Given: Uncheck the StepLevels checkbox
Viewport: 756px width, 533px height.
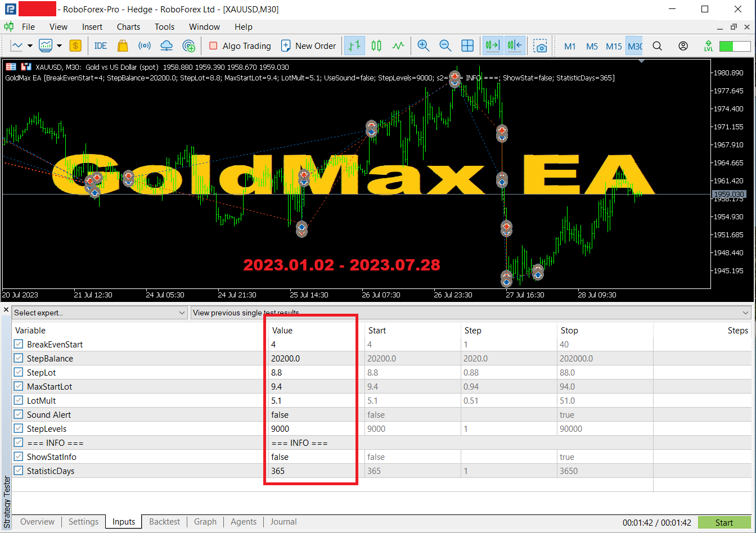Looking at the screenshot, I should pyautogui.click(x=19, y=428).
